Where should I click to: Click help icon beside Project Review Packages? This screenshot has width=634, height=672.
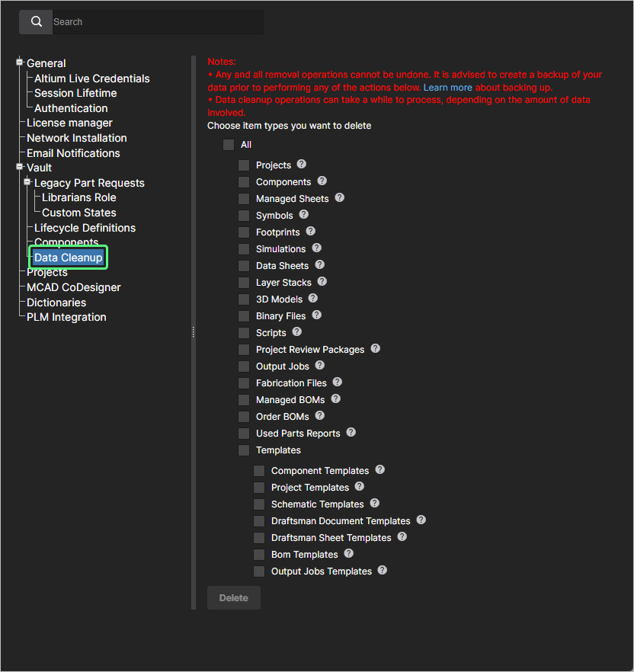tap(376, 349)
